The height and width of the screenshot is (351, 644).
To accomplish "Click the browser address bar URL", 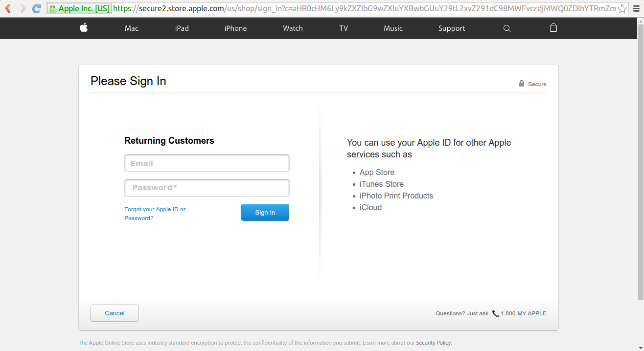I will point(364,8).
